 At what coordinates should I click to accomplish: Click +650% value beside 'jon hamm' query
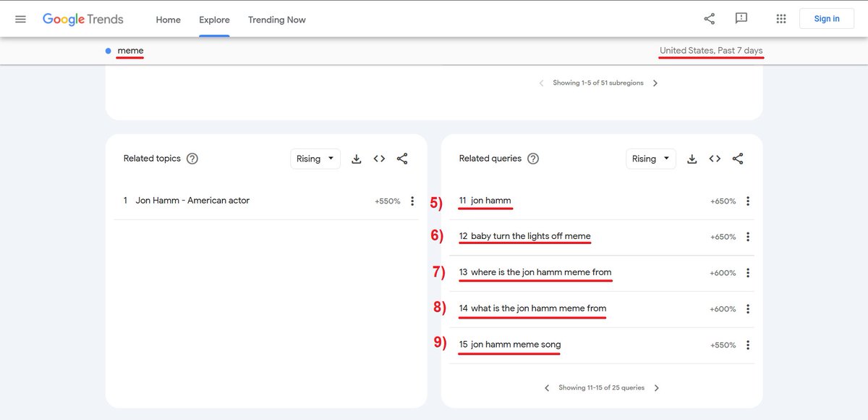coord(723,201)
